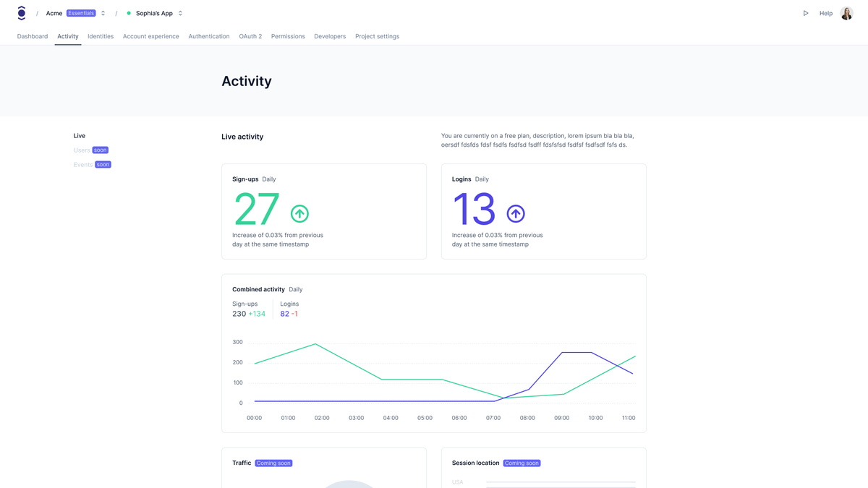Click the Sophia's App project name
Viewport: 868px width, 488px height.
(154, 13)
